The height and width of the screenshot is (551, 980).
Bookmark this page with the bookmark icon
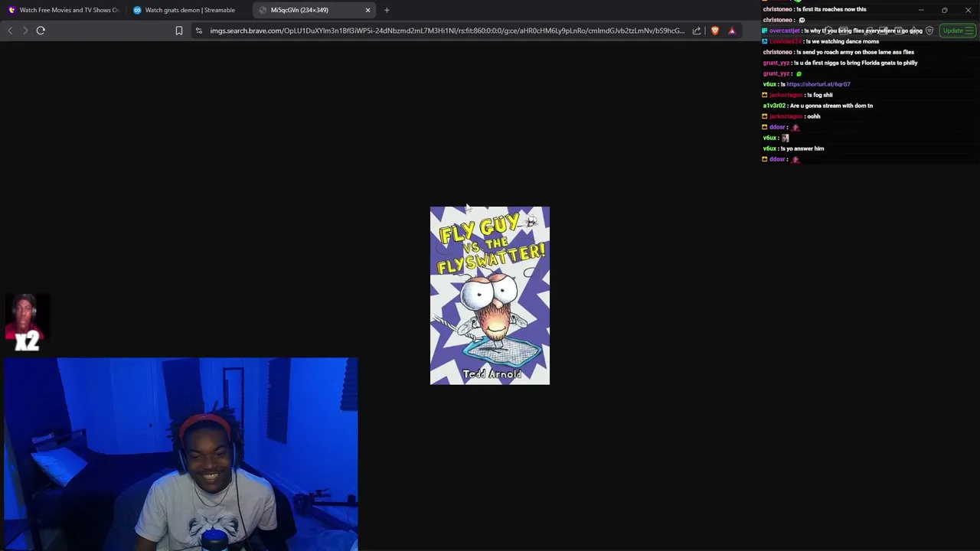tap(179, 31)
